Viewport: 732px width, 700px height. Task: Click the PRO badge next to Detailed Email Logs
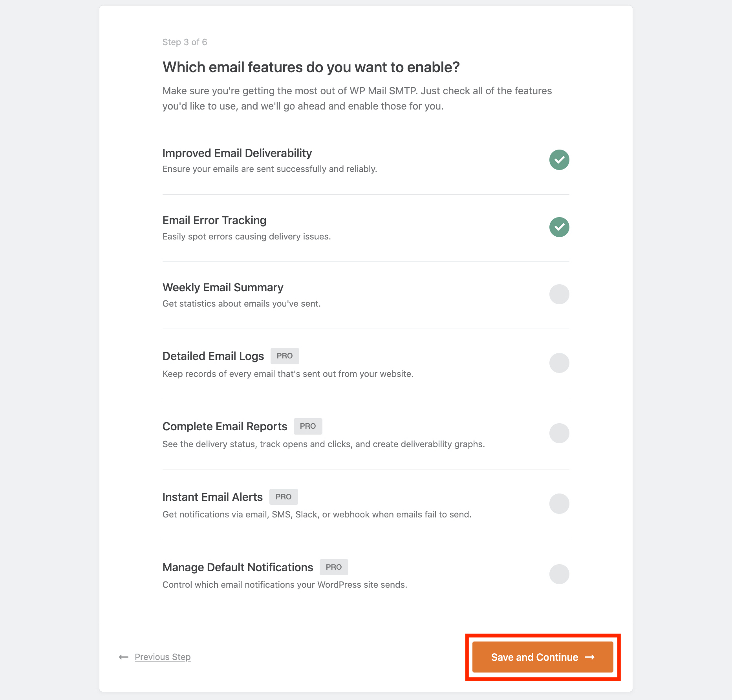tap(285, 356)
